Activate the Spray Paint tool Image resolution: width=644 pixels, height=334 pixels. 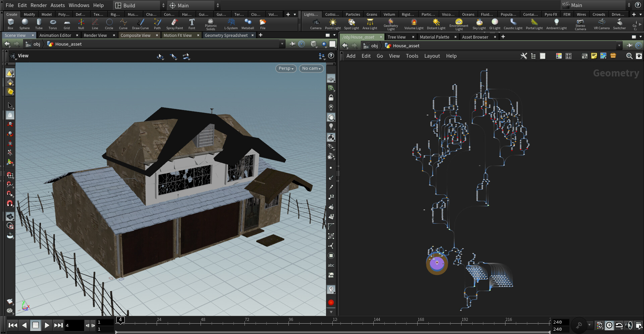[174, 23]
